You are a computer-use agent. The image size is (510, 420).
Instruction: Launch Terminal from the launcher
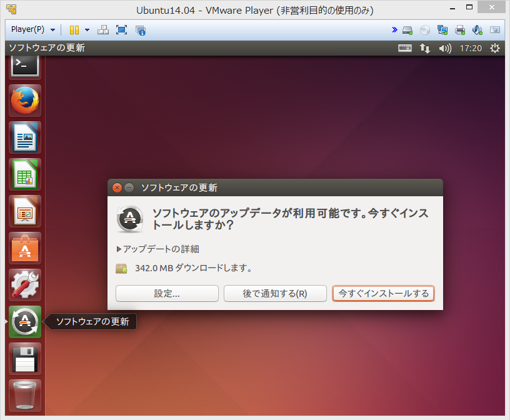tap(25, 66)
